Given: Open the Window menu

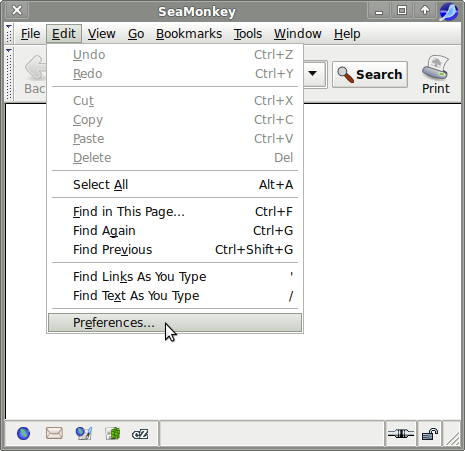Looking at the screenshot, I should point(298,34).
